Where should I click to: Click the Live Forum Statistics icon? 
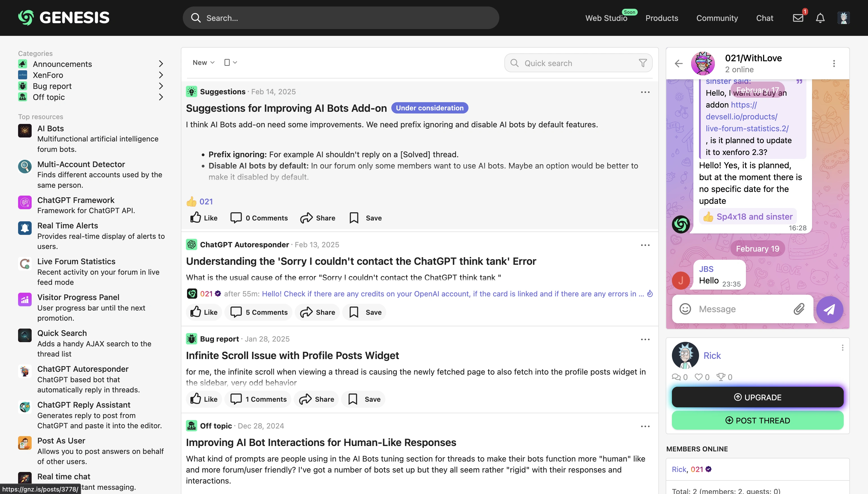pyautogui.click(x=25, y=264)
